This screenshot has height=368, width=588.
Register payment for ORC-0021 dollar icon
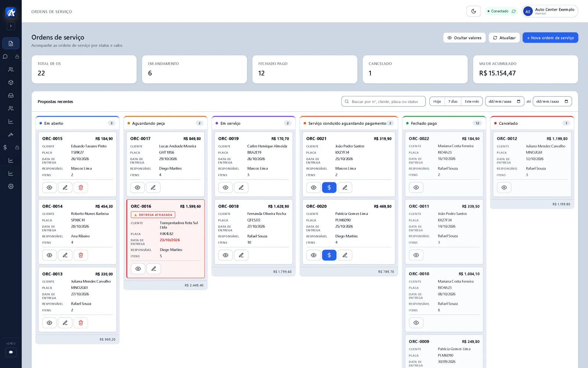pos(329,188)
